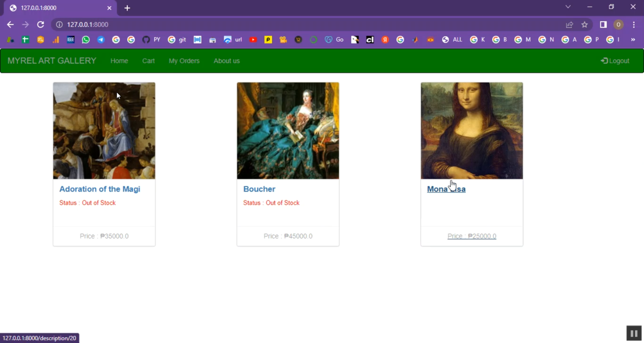Open the YouTube bookmark icon
The width and height of the screenshot is (644, 343).
(x=253, y=39)
